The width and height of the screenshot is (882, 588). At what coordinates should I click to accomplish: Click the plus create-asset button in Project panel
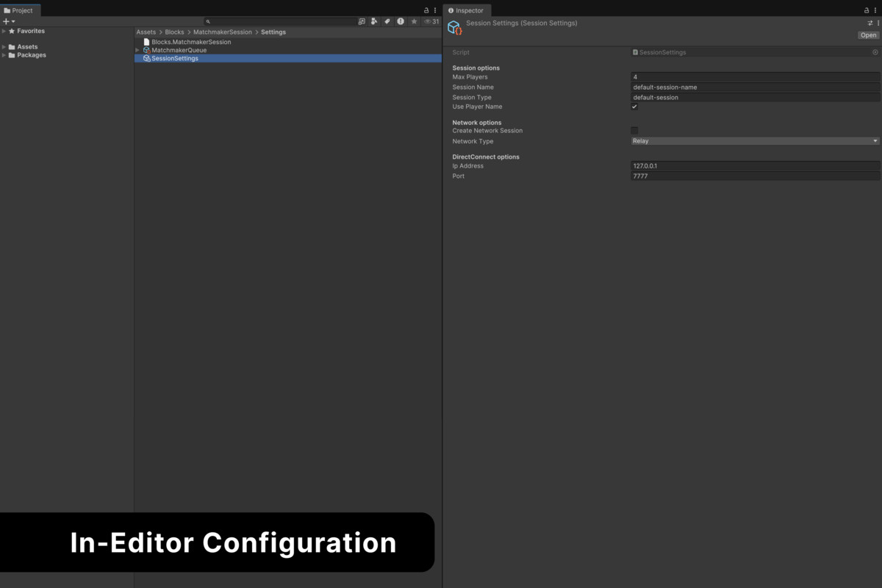(x=6, y=21)
